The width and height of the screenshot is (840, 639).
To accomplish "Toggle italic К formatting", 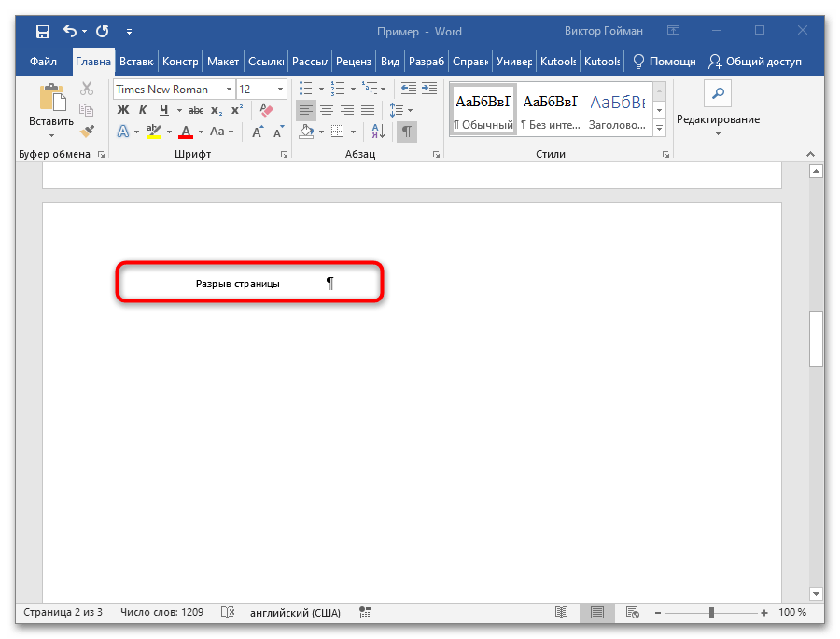I will click(x=143, y=110).
